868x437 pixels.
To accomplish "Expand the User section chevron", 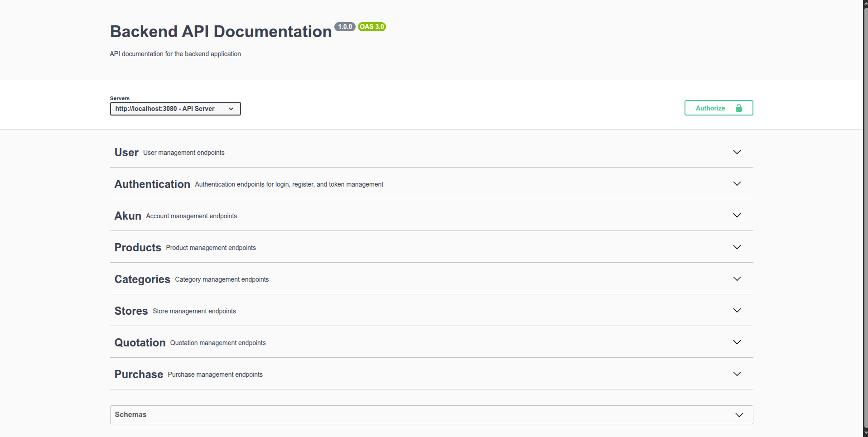I will coord(737,152).
